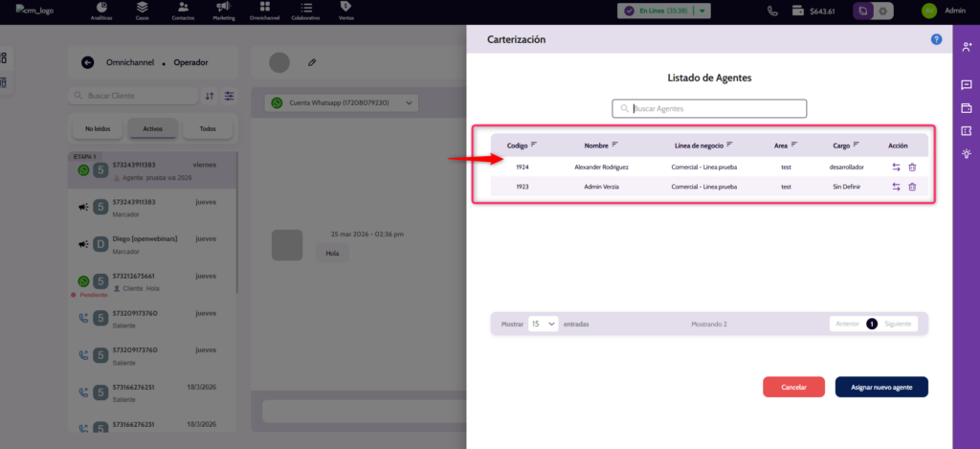Expand the En Linea status dropdown
Screen dimensions: 980x449
coord(703,11)
